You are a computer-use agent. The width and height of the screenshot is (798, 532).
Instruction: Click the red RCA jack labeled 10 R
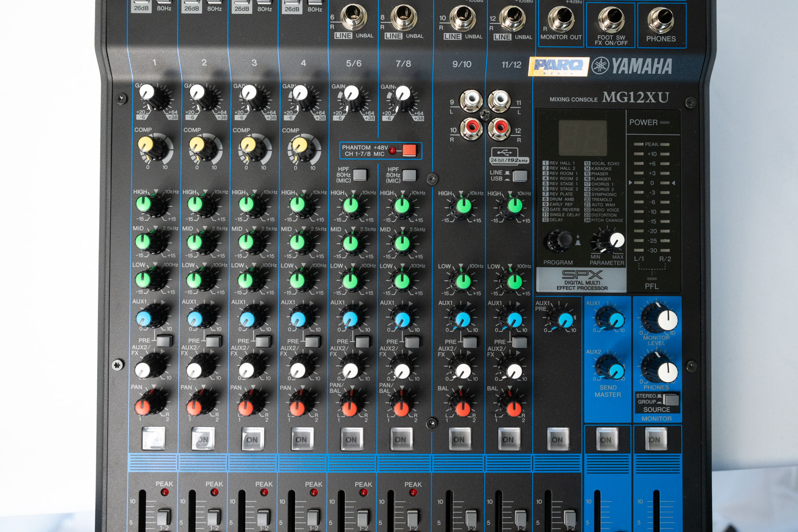tap(471, 128)
